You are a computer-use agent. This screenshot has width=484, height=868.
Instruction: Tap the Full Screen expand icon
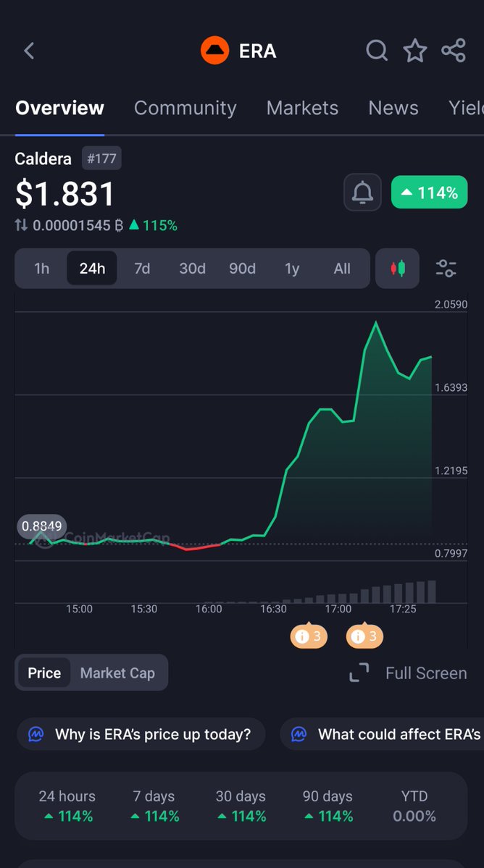[359, 673]
